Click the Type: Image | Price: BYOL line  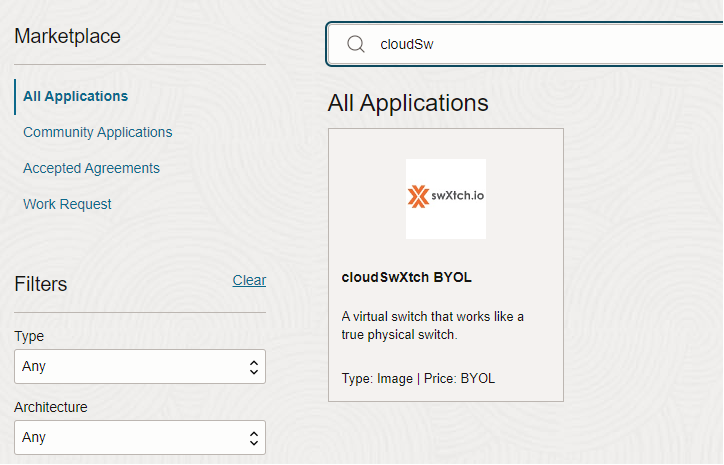click(418, 378)
